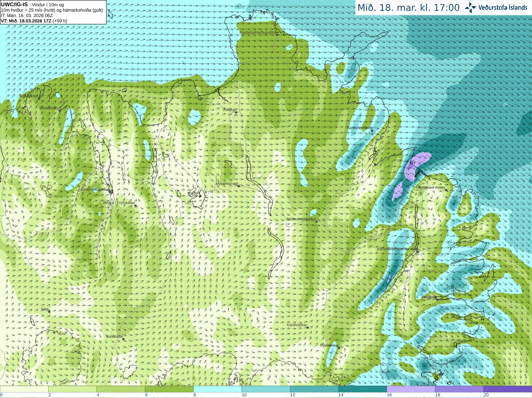Click the light green 2–4 m/s legend swatch
Viewport: 532px width, 398px height.
tap(72, 389)
